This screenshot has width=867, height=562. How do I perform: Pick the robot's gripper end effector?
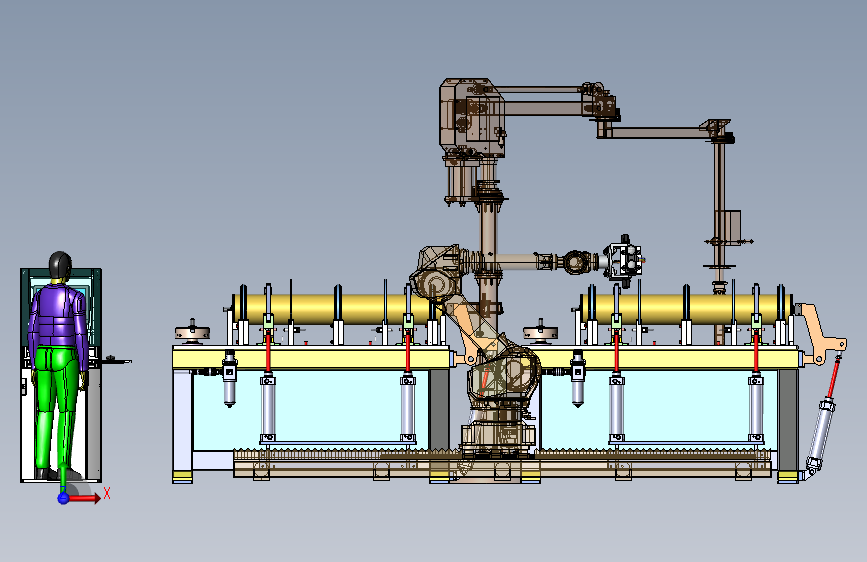point(624,261)
